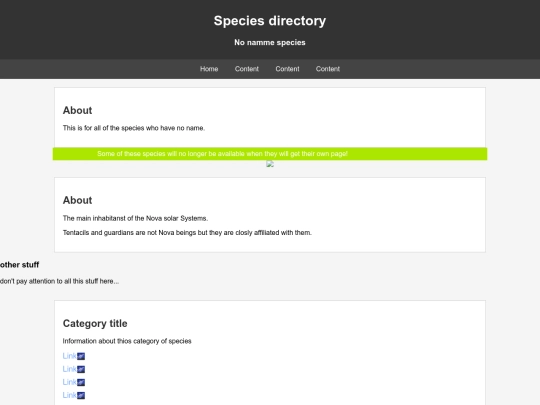The image size is (540, 405).
Task: Click the 'No namme species' subtitle
Action: click(x=270, y=42)
